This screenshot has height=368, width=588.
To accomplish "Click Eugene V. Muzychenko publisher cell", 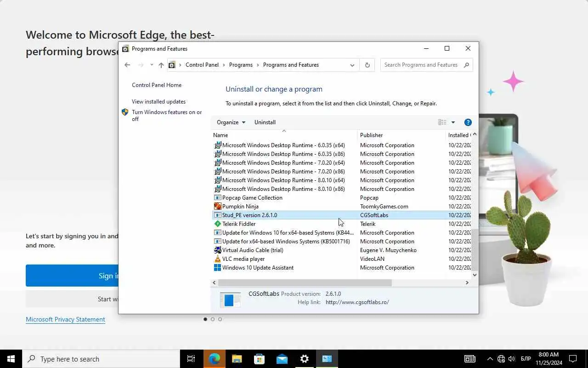I will click(388, 250).
